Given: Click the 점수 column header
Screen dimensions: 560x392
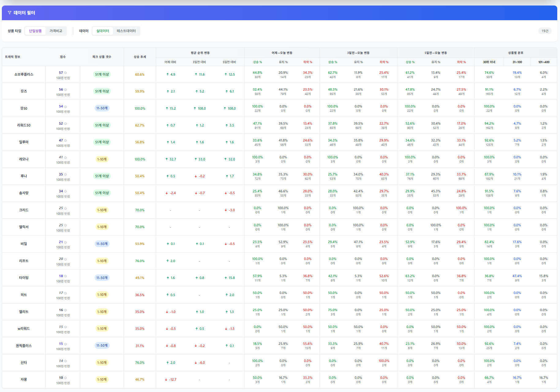Looking at the screenshot, I should coord(63,57).
